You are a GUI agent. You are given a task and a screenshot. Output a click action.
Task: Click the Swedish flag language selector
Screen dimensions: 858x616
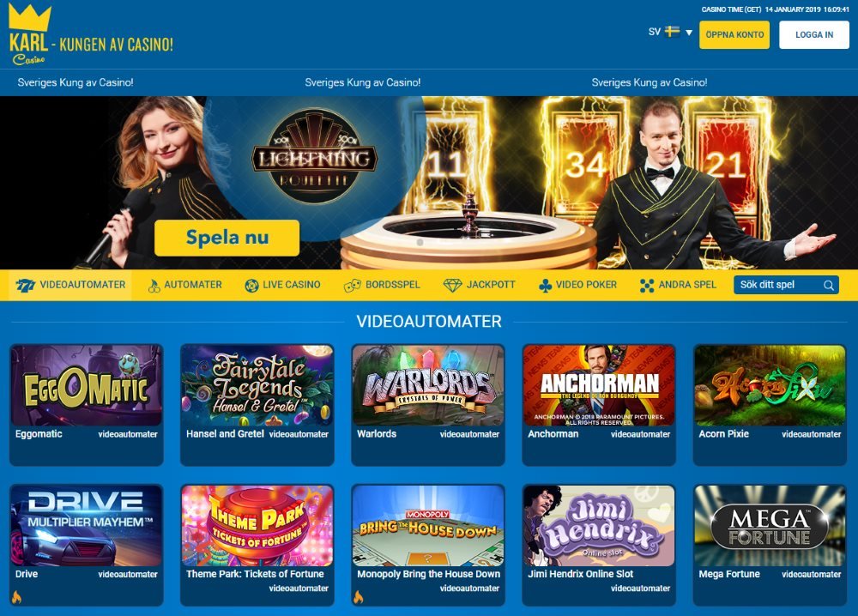(x=672, y=31)
